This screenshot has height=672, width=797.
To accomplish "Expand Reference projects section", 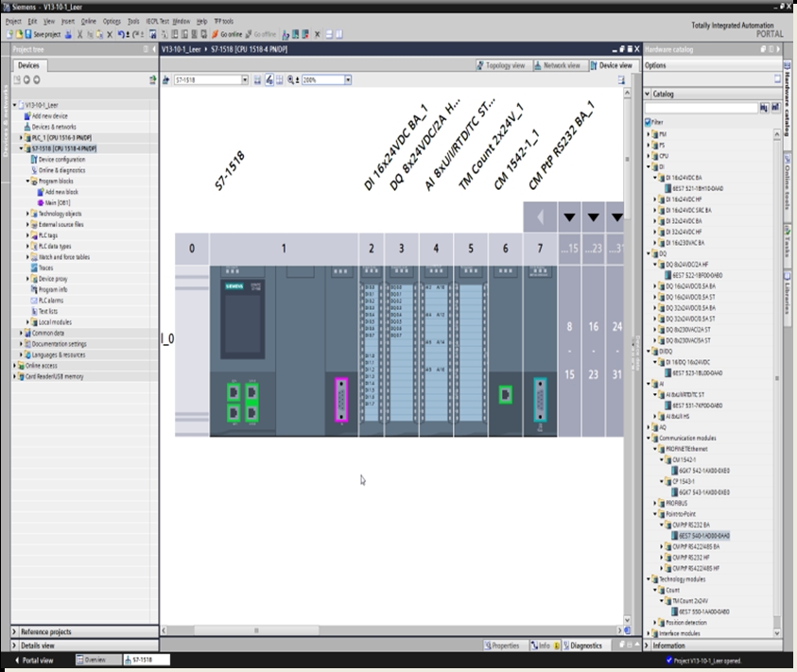I will point(15,632).
